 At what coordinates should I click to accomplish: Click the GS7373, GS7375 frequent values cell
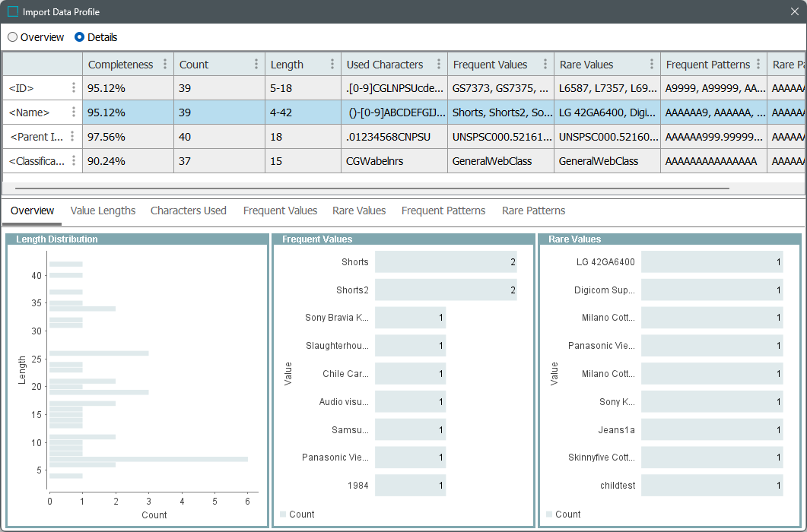(500, 88)
